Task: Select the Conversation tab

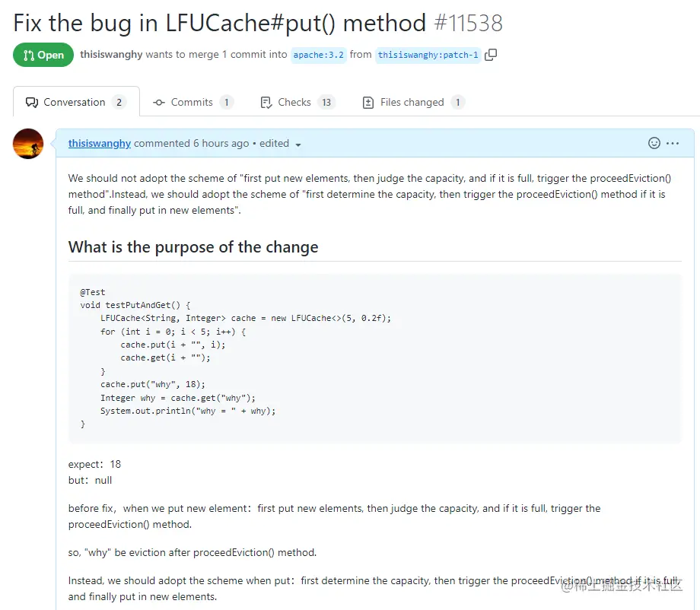Action: click(x=76, y=102)
